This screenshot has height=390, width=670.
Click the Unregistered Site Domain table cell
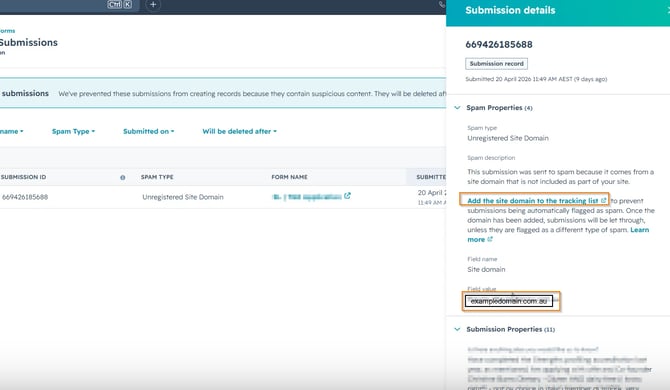183,197
